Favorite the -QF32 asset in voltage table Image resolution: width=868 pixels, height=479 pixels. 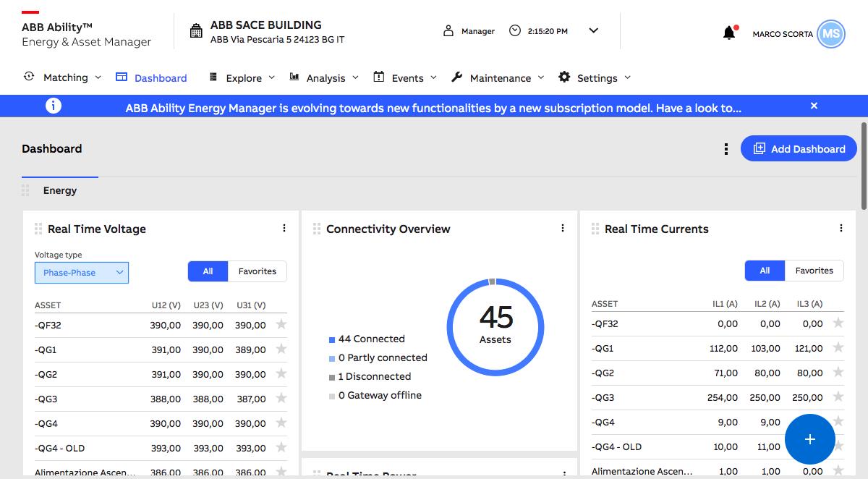point(281,325)
